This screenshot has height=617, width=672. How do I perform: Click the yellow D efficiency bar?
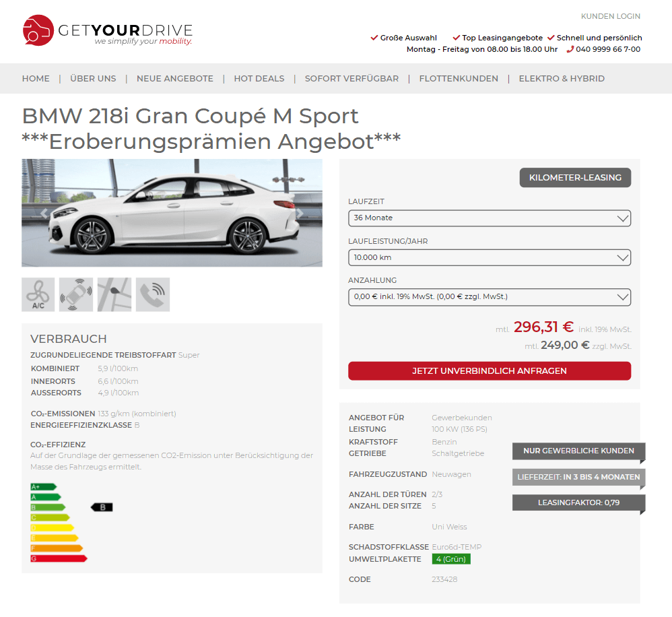(53, 527)
